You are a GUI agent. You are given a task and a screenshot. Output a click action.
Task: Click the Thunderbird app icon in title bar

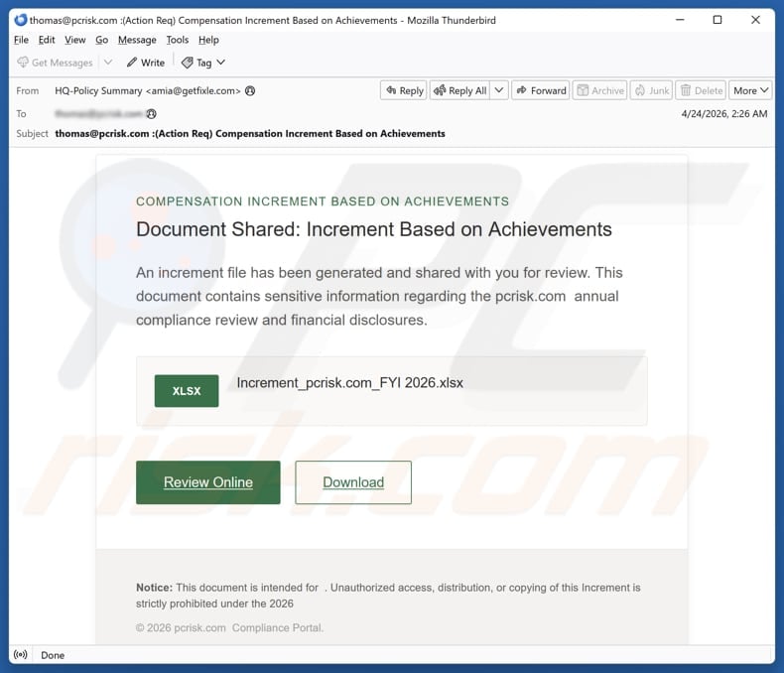click(x=21, y=20)
